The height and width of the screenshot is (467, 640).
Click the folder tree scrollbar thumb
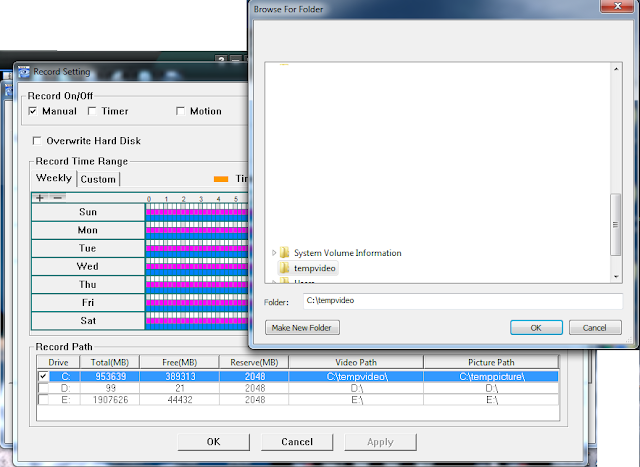(x=616, y=225)
